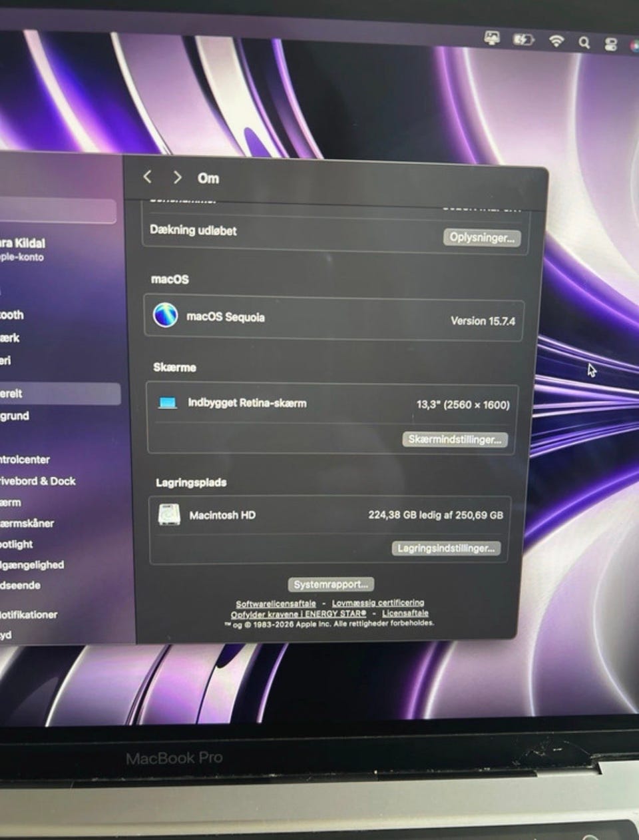Click the sidebar search field
This screenshot has width=639, height=840.
point(58,212)
